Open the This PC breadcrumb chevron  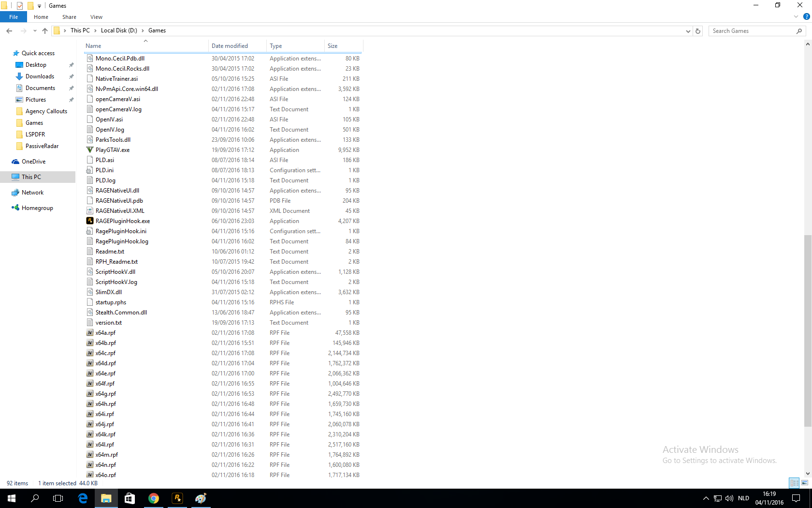(95, 30)
